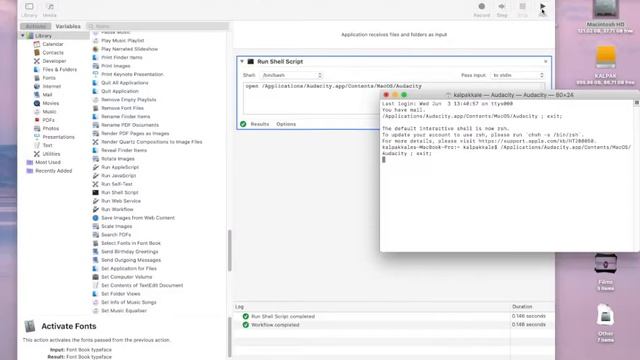Select Photos category in library

51,129
